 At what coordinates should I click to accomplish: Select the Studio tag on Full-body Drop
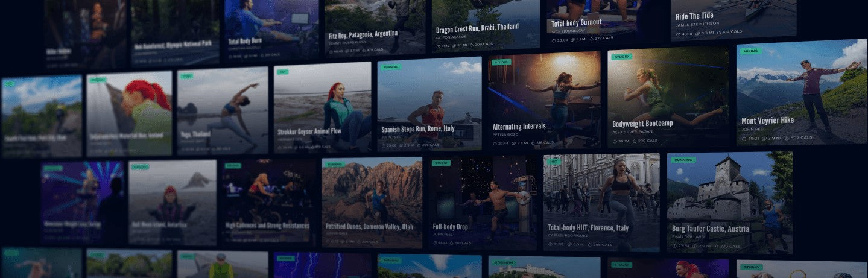tap(441, 163)
